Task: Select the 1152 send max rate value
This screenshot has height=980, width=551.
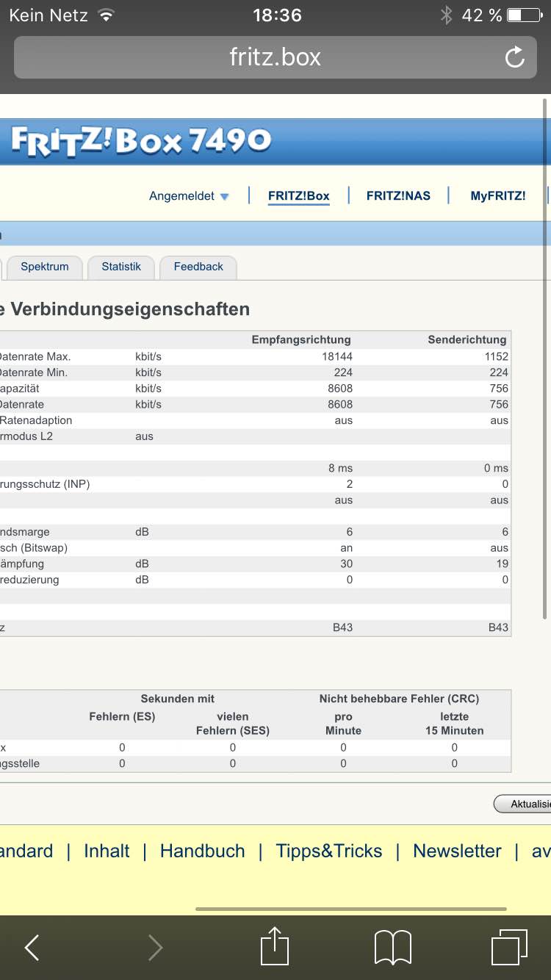Action: (x=497, y=356)
